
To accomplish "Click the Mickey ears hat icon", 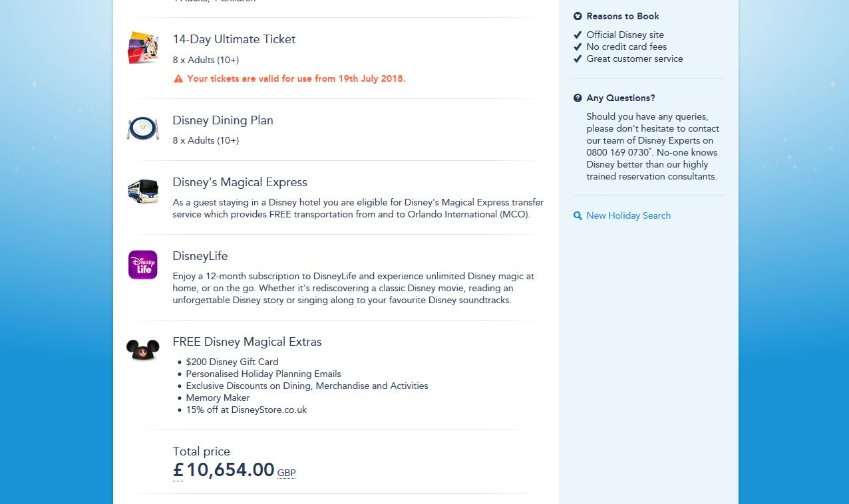I will coord(142,350).
